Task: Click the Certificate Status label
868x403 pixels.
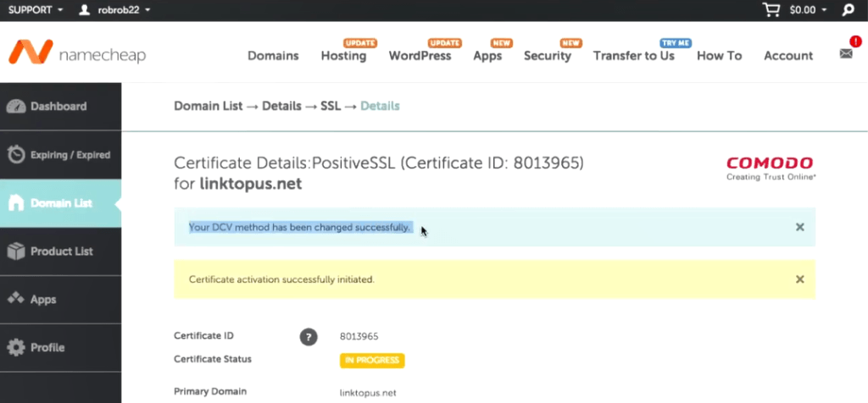Action: pyautogui.click(x=213, y=359)
